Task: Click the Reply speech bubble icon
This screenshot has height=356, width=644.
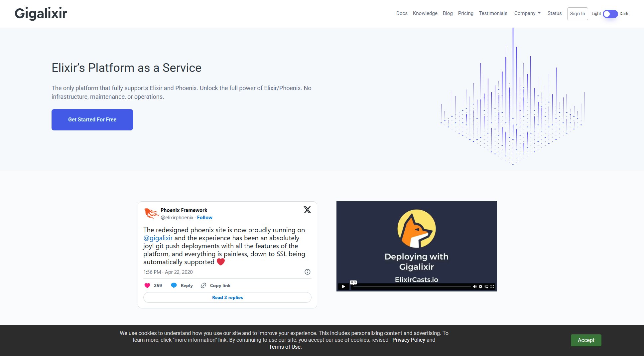Action: [x=174, y=285]
